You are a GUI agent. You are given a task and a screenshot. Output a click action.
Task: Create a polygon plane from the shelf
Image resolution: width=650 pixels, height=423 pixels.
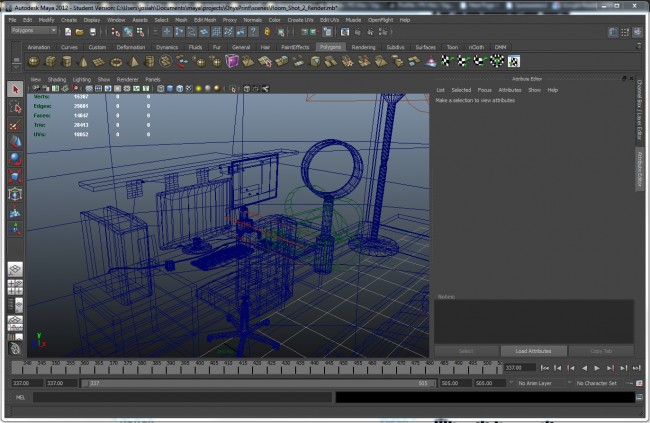(99, 62)
